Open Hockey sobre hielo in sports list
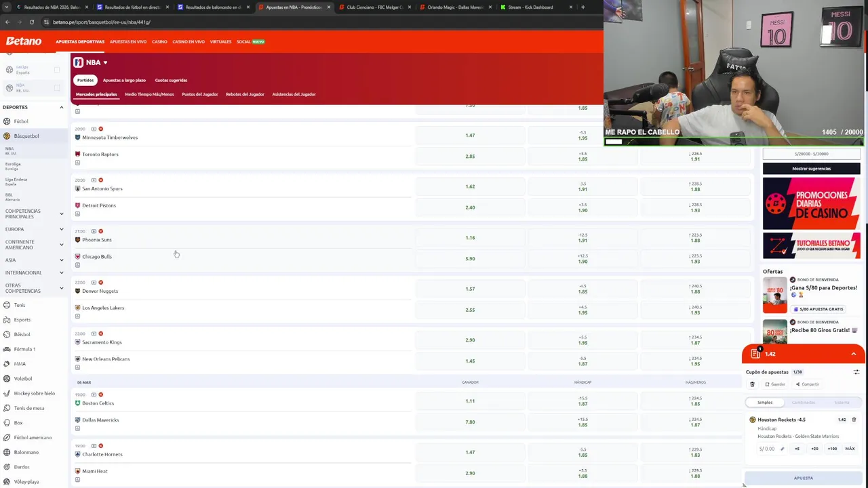 (x=34, y=393)
